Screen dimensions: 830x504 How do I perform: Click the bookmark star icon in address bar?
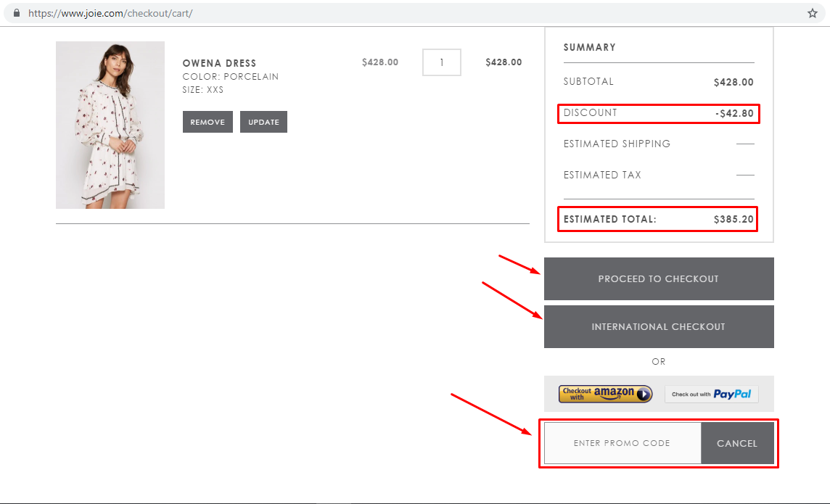coord(813,13)
